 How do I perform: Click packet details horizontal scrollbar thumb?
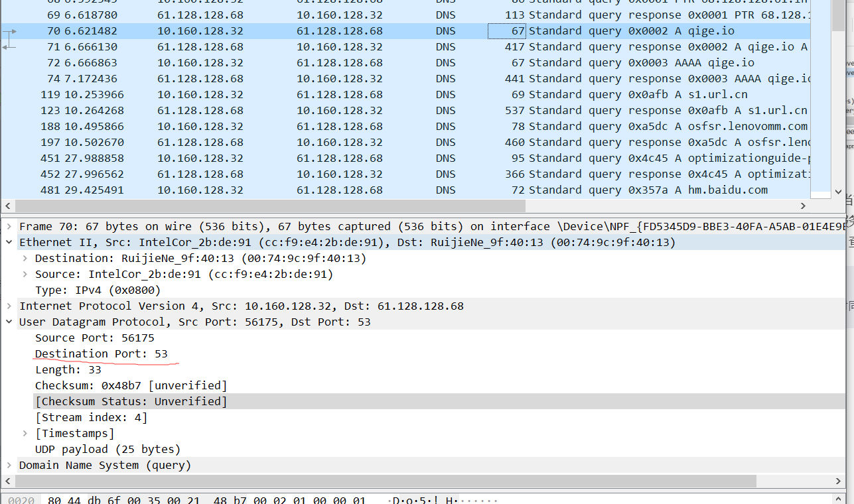386,481
